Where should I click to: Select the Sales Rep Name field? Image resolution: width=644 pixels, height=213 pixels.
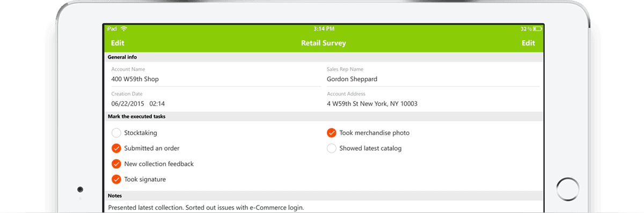433,75
